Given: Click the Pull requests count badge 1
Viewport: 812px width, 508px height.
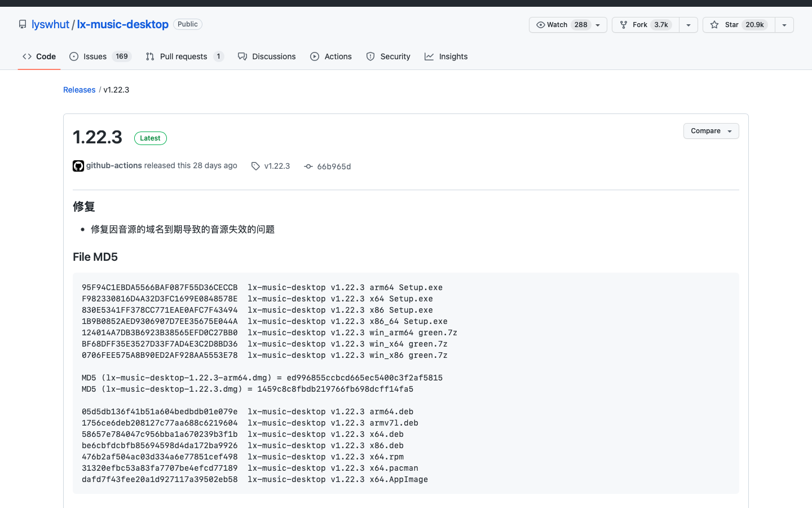Looking at the screenshot, I should tap(218, 56).
